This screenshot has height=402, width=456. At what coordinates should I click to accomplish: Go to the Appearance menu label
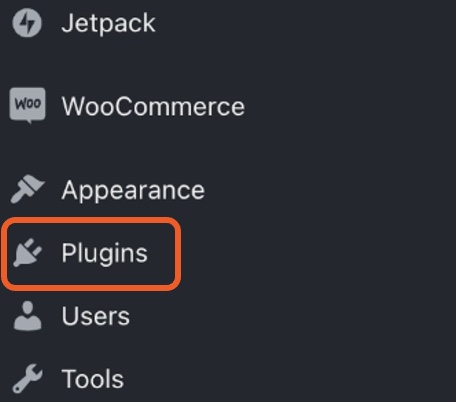click(x=133, y=191)
